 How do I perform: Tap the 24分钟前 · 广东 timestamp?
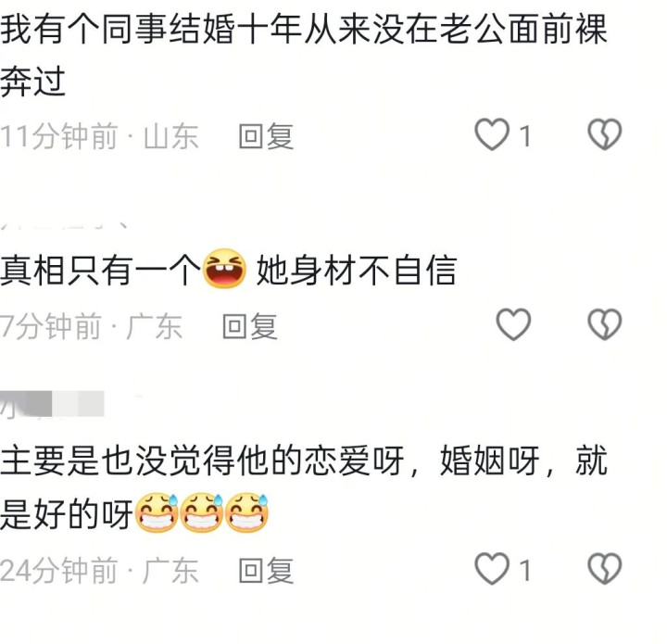click(x=99, y=571)
